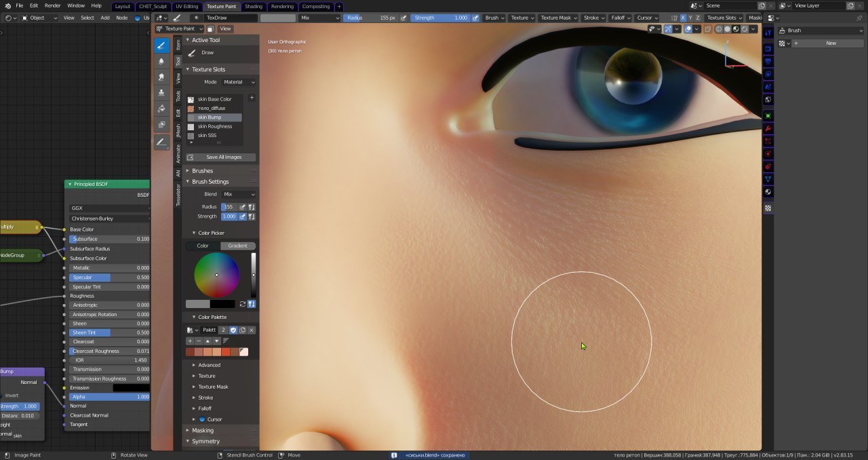Swap primary and secondary colors icon
This screenshot has width=868, height=460.
[242, 304]
